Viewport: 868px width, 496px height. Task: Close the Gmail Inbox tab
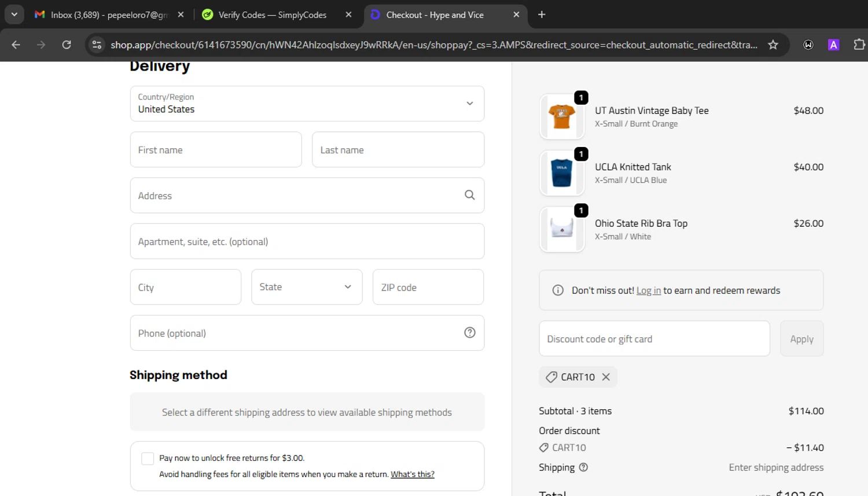click(181, 14)
